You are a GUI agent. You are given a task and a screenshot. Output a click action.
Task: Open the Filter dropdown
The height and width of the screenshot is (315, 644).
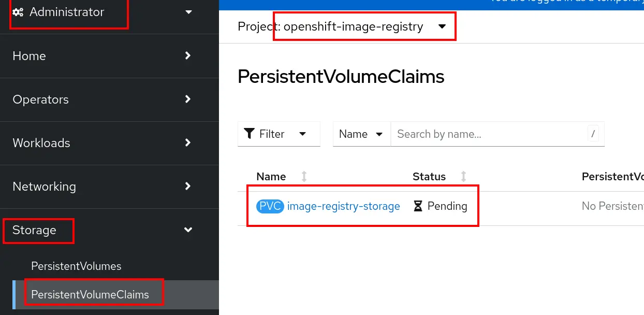click(x=279, y=134)
